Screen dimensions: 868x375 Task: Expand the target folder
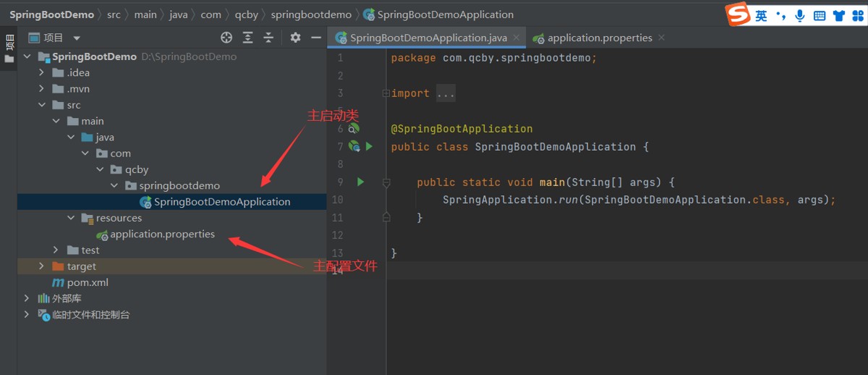(x=41, y=266)
